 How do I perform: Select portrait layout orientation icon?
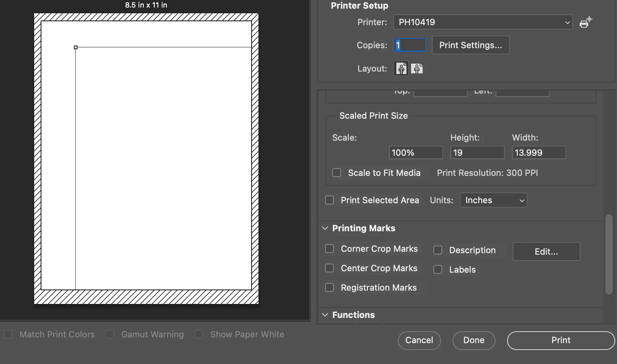(401, 68)
